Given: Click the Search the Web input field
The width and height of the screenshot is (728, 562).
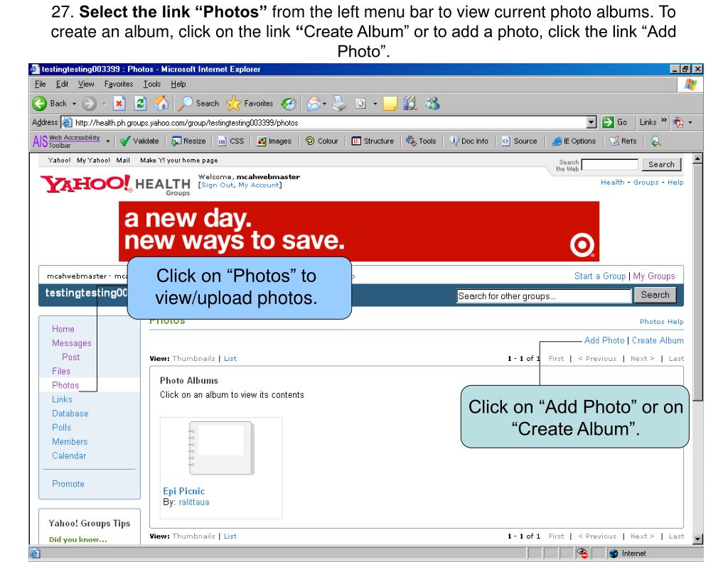Looking at the screenshot, I should pos(609,165).
